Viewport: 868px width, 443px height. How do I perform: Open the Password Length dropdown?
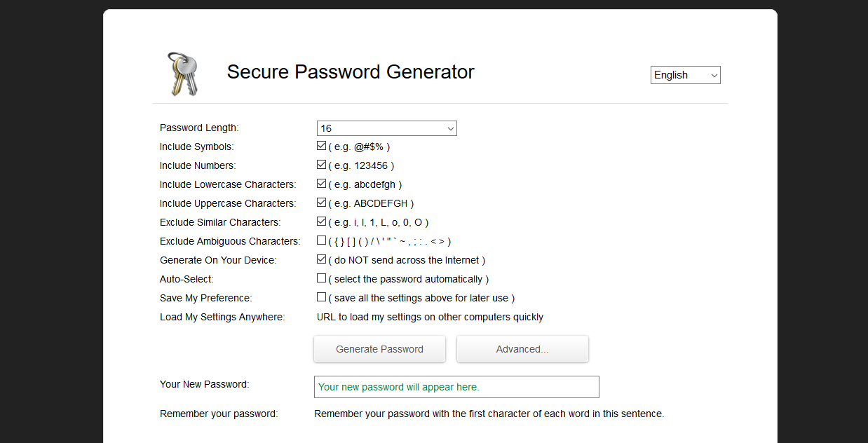click(x=387, y=128)
